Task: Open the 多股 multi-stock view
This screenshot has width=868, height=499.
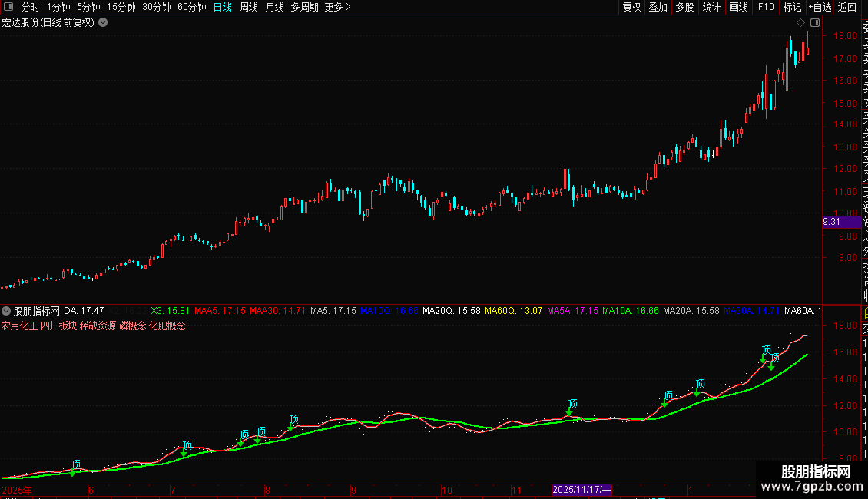Action: (x=684, y=7)
